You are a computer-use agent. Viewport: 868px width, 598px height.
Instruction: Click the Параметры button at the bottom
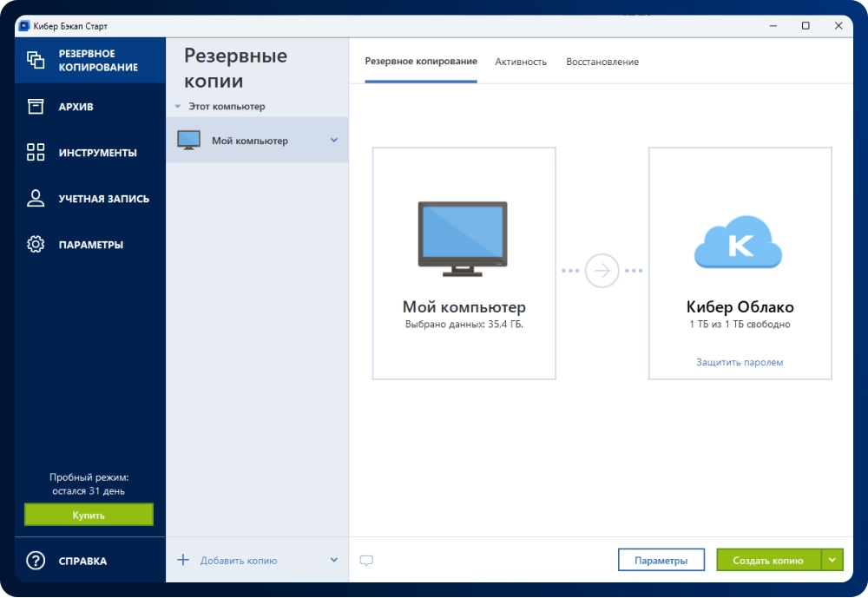click(x=661, y=560)
